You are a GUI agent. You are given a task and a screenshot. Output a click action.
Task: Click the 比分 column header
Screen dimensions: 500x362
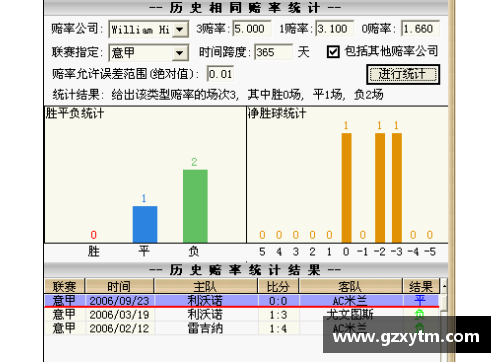[278, 286]
